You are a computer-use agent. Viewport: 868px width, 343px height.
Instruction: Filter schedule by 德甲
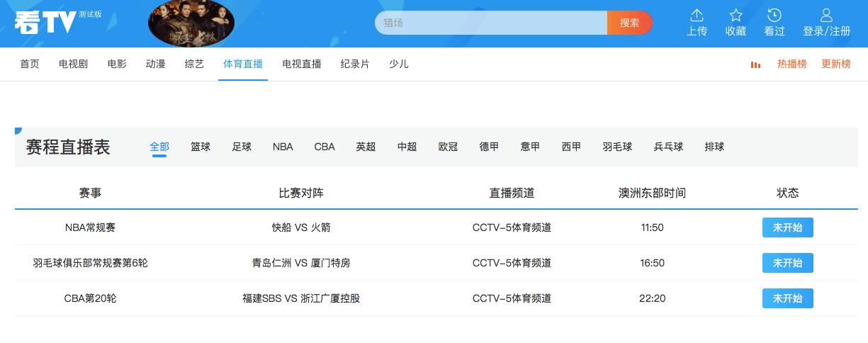coord(489,147)
